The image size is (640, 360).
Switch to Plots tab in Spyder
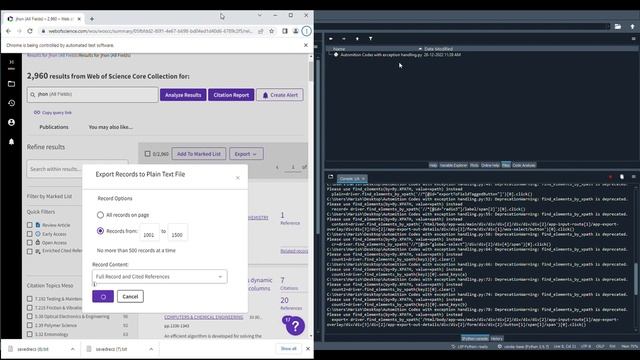(474, 165)
